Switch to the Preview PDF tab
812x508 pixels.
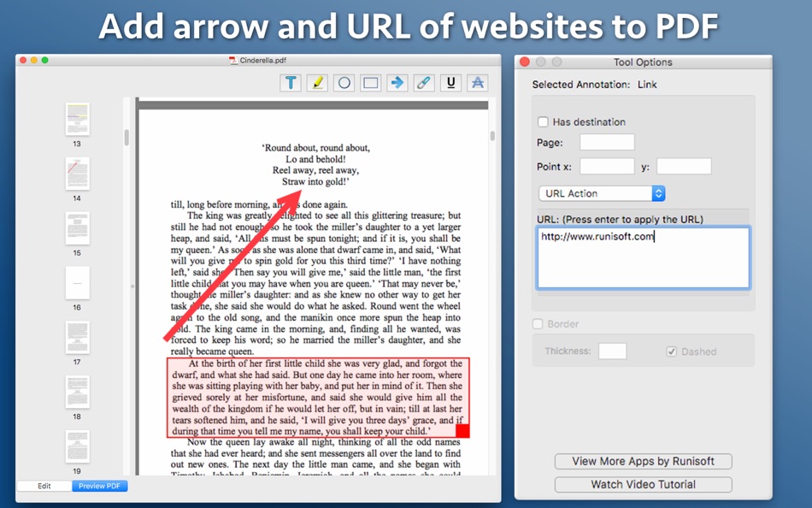coord(99,486)
